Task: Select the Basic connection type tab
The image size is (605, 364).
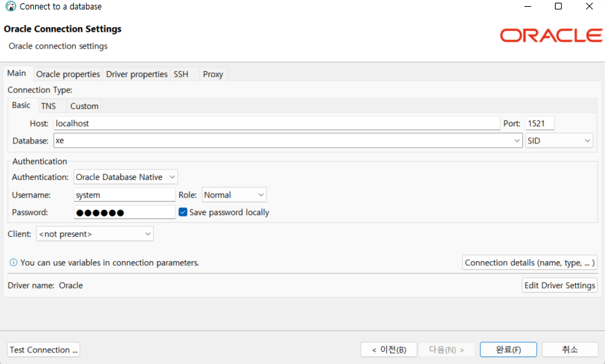Action: pos(21,106)
